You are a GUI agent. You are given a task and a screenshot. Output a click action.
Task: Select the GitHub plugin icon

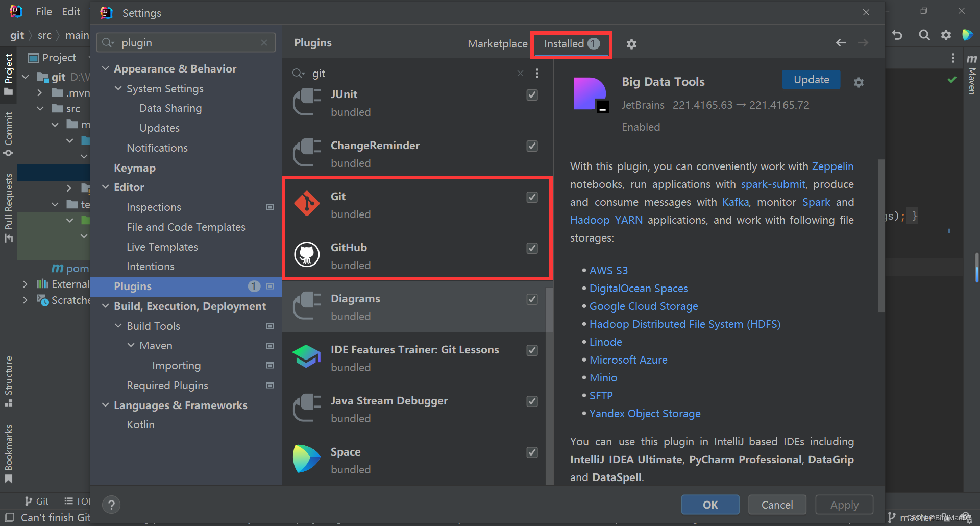point(307,255)
